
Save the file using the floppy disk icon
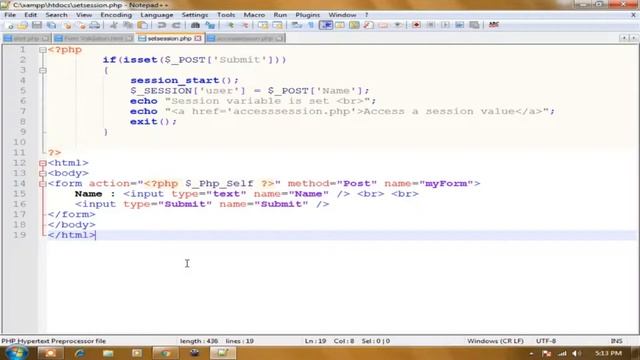[x=37, y=25]
